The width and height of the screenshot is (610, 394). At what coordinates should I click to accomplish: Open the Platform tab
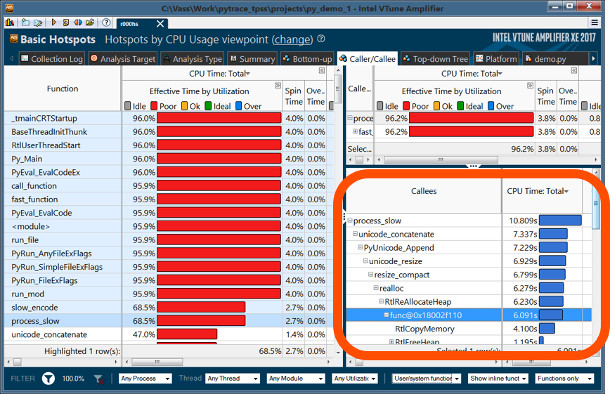(496, 59)
